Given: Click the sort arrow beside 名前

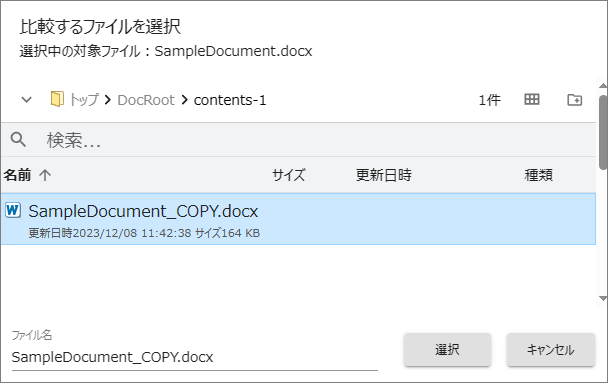Looking at the screenshot, I should pos(45,175).
